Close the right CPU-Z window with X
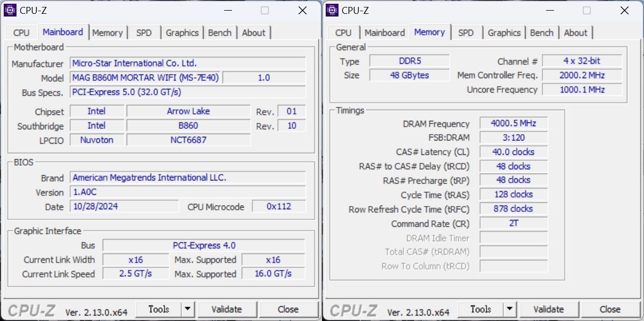Viewport: 644px width, 321px height. coord(624,10)
